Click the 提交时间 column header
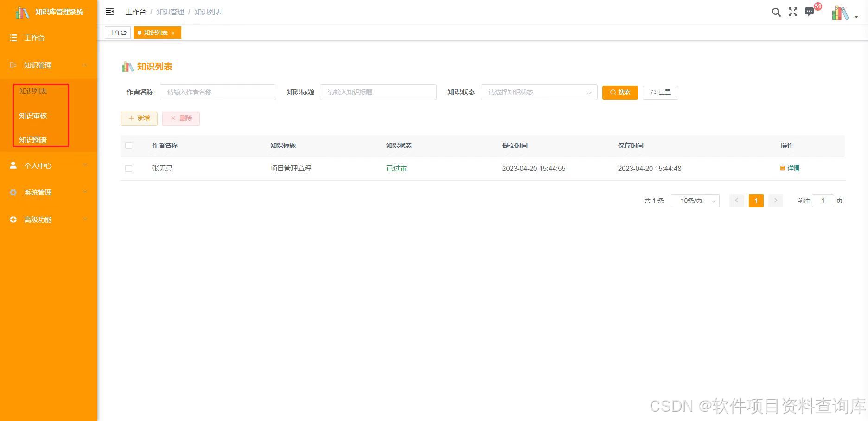Image resolution: width=868 pixels, height=421 pixels. pos(515,145)
